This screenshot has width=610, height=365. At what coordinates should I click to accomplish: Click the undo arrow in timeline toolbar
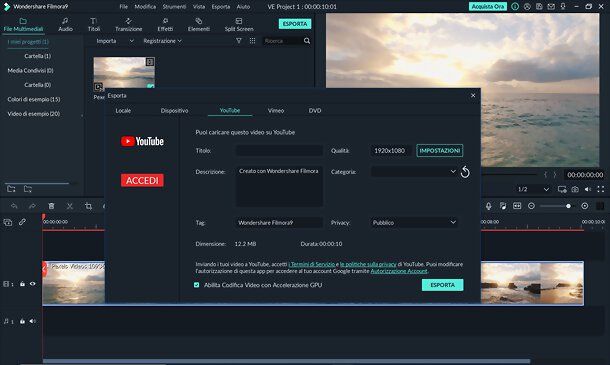pyautogui.click(x=14, y=206)
